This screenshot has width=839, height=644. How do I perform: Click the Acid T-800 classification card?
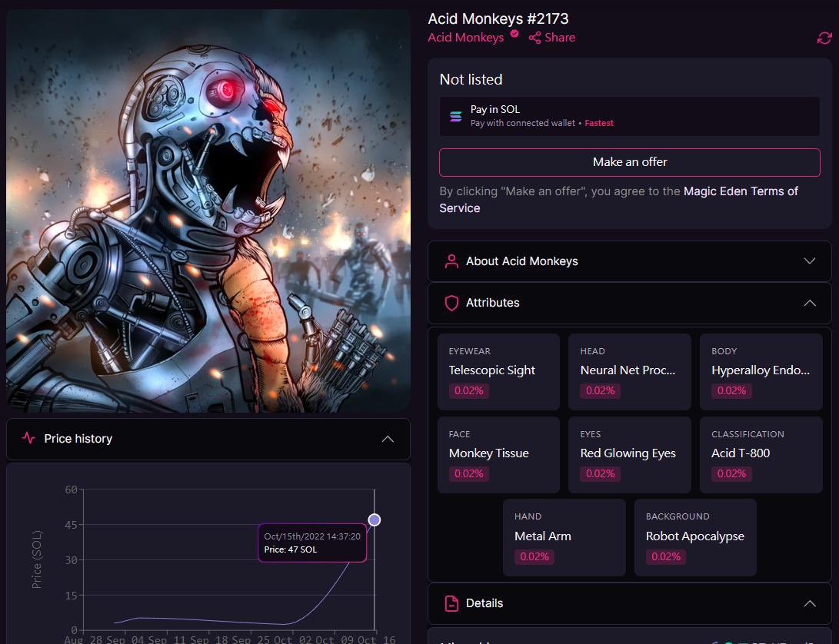coord(761,455)
